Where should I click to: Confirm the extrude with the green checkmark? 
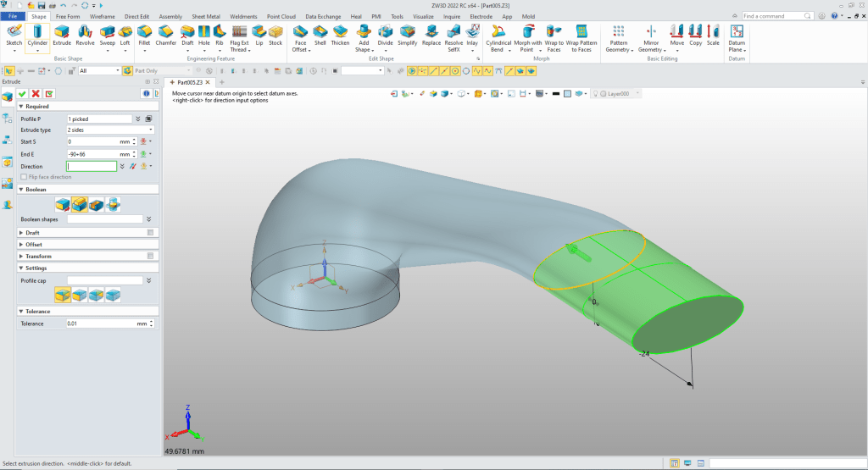point(23,93)
